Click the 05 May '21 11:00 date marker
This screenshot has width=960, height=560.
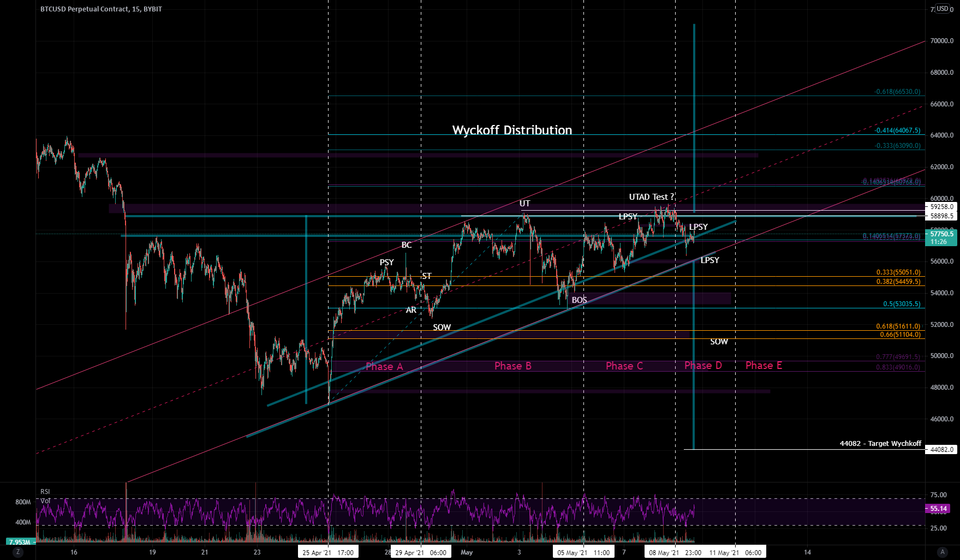(583, 552)
